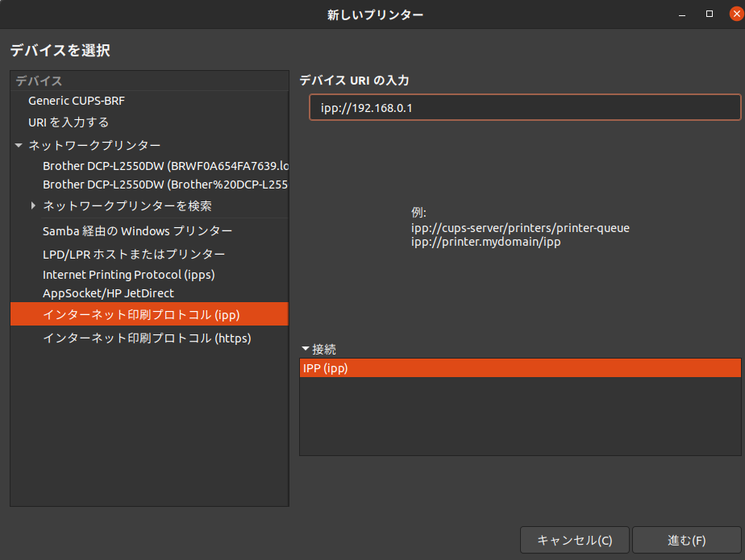Select インターネット印刷プロトコル (ipp) entry
Viewport: 745px width, 560px height.
click(x=141, y=314)
